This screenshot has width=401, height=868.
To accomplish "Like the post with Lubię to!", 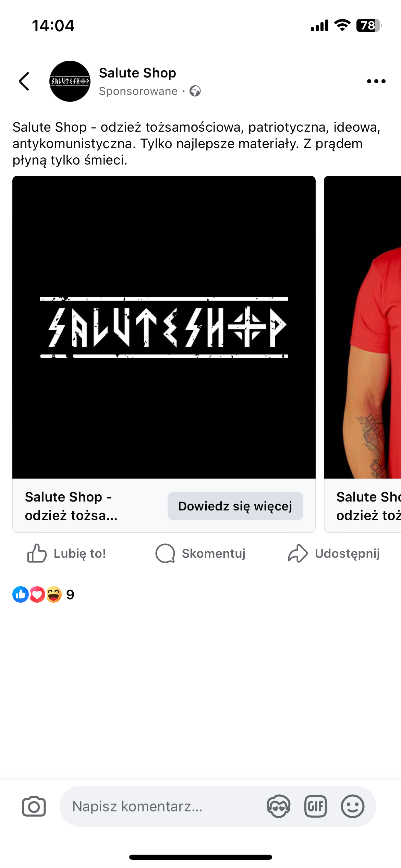I will point(66,553).
